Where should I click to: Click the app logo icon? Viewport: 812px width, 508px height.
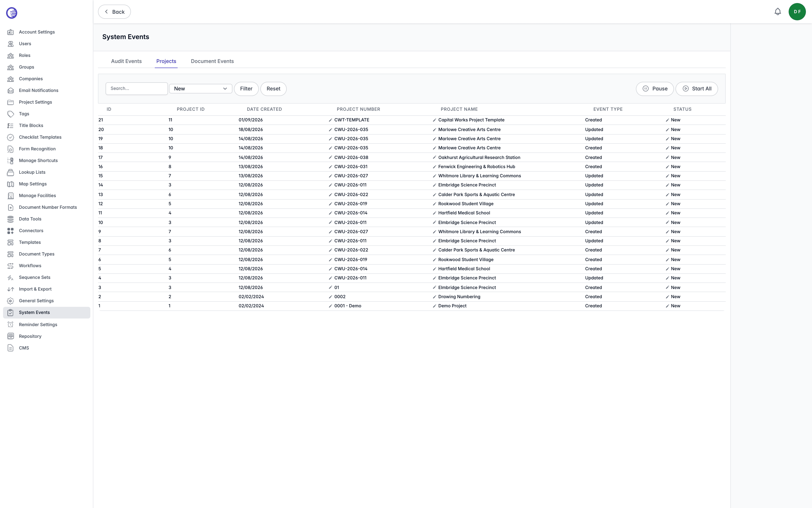tap(12, 13)
